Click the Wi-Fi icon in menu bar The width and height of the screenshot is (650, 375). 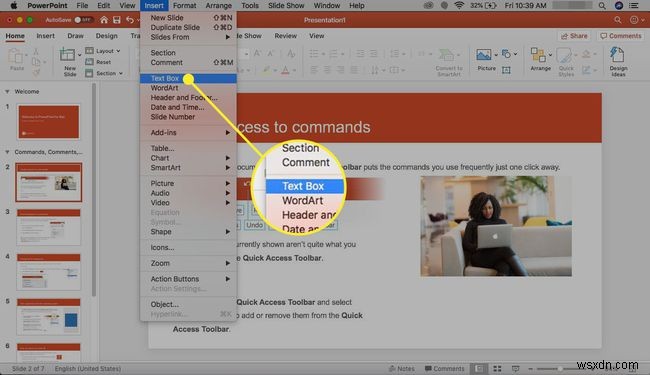458,5
